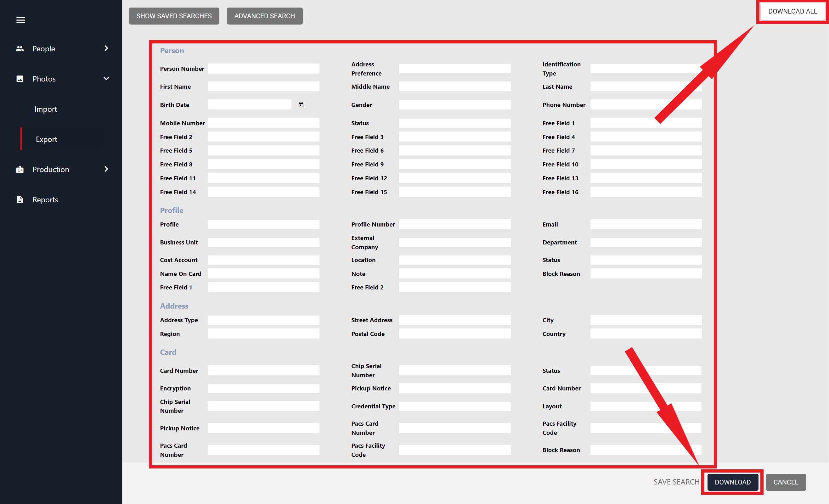Focus the Profile input field
Image resolution: width=829 pixels, height=504 pixels.
(x=263, y=225)
